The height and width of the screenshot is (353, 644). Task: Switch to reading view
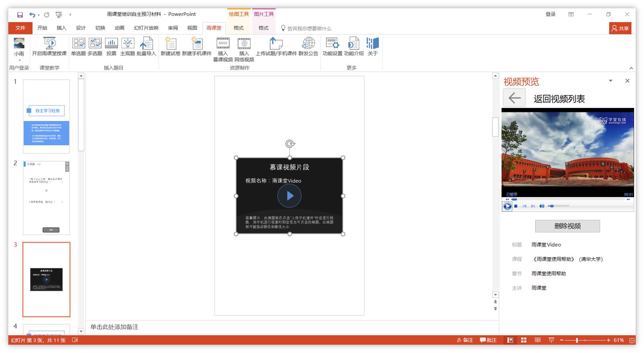point(538,340)
